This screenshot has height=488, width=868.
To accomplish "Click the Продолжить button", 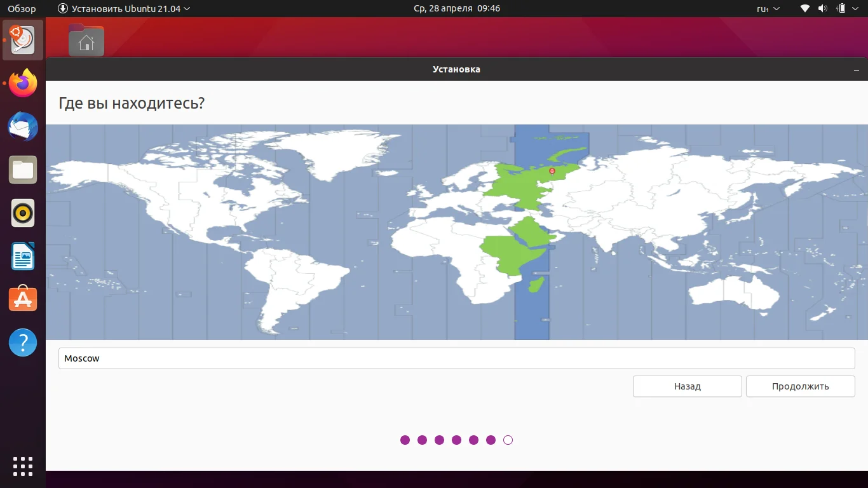I will [800, 386].
